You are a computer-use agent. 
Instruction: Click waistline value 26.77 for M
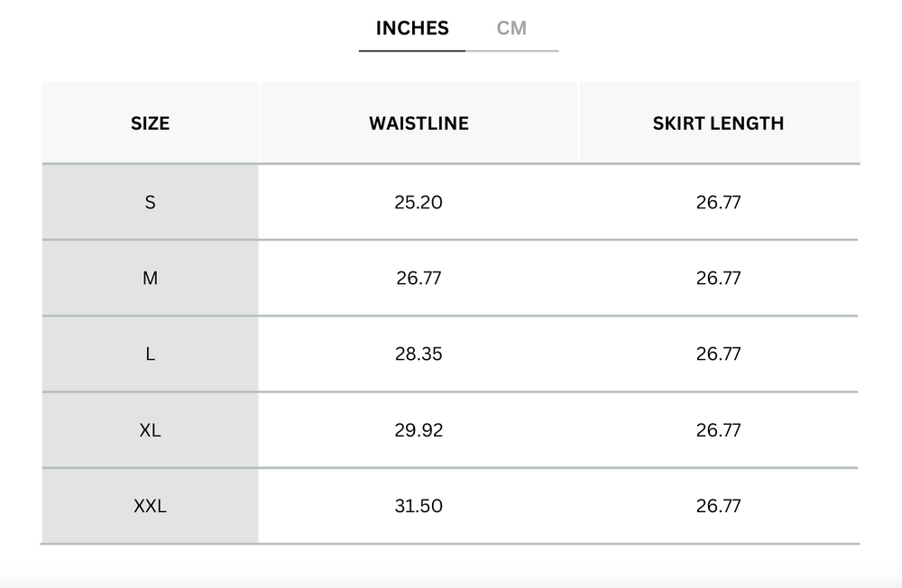[x=419, y=279]
